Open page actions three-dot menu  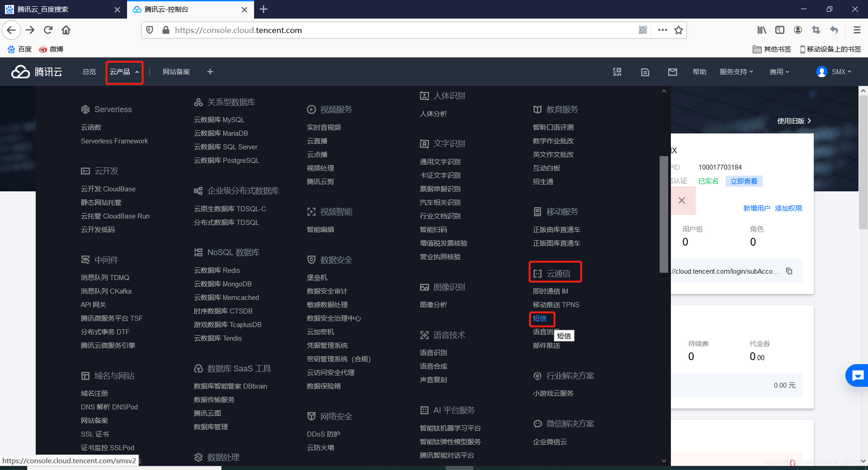(663, 30)
